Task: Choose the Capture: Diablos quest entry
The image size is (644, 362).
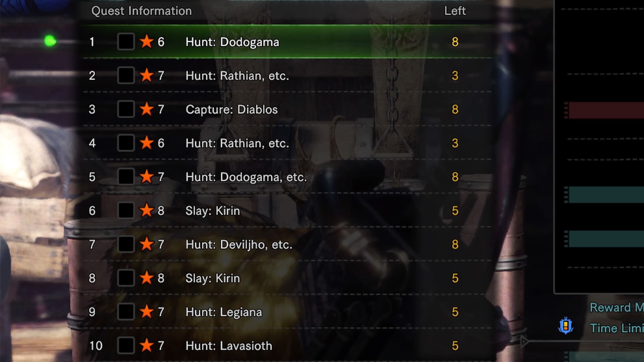Action: 287,109
